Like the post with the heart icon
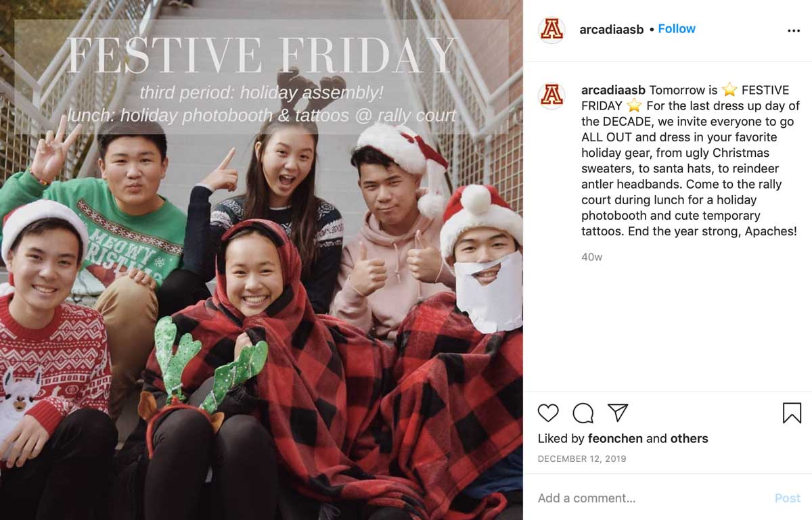 point(548,413)
